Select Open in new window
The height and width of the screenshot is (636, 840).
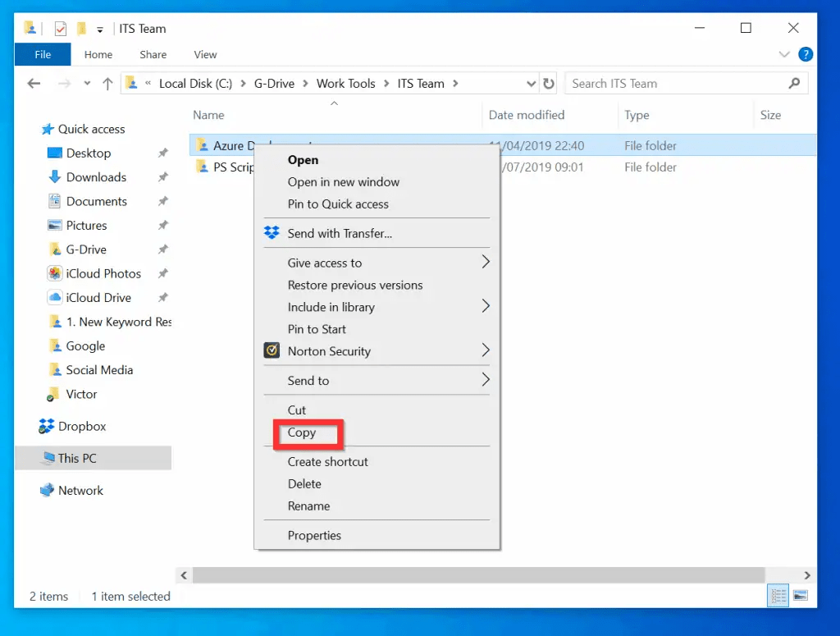(344, 182)
